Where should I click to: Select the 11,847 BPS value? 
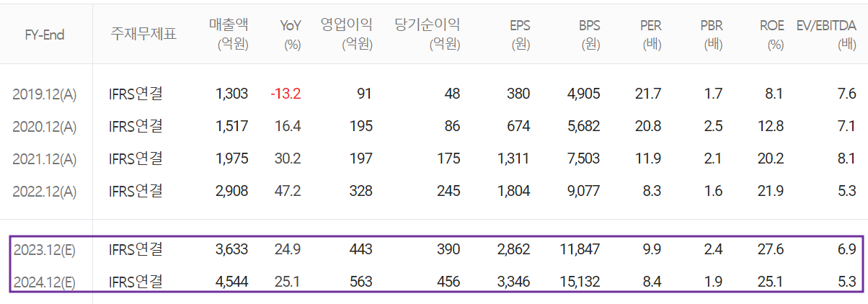click(x=580, y=249)
